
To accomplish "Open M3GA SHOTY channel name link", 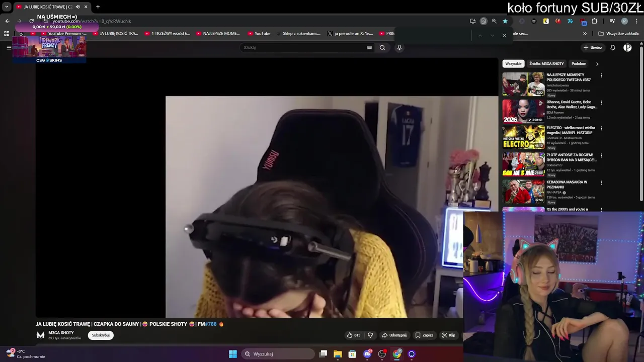I will point(61,333).
